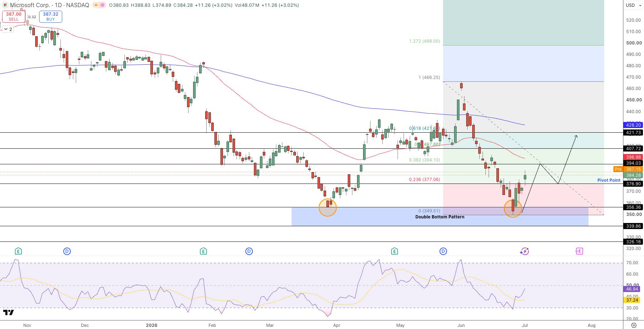Viewport: 644px width, 329px height.
Task: Click the 0.32 spread value
Action: [x=32, y=17]
